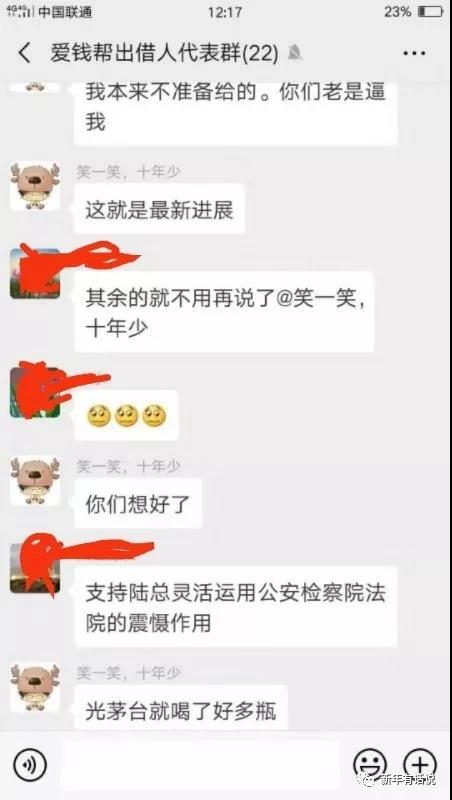Tap the message starting with 支持陆总灵活运用
The width and height of the screenshot is (452, 800).
tap(236, 607)
